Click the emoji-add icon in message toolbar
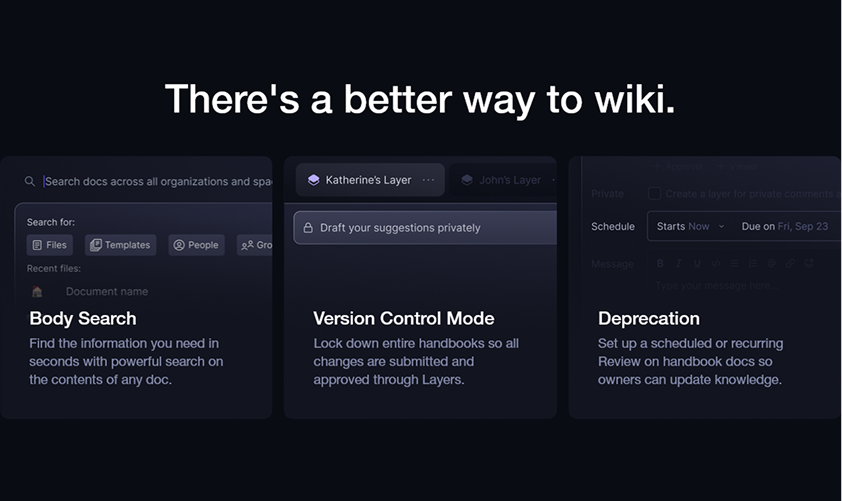This screenshot has height=501, width=842. 809,263
